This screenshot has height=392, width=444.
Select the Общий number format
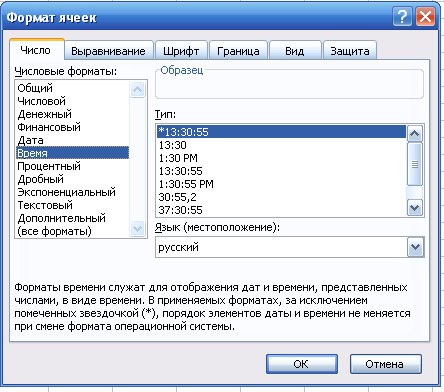(72, 88)
